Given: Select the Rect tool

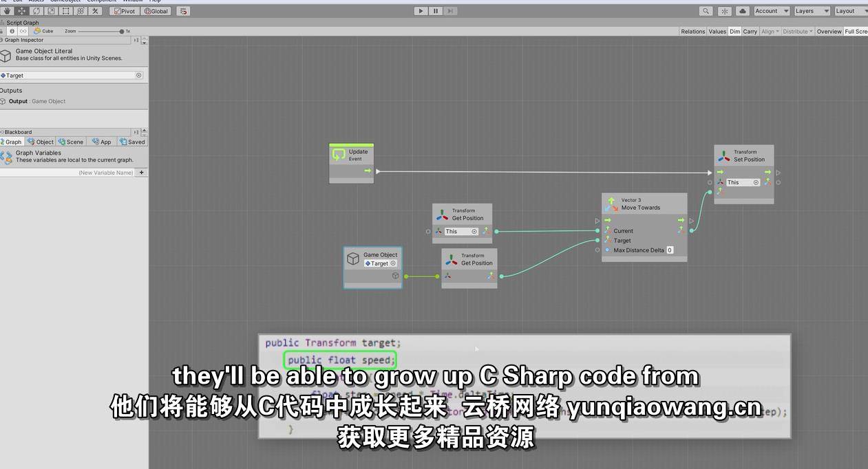Looking at the screenshot, I should [x=65, y=11].
